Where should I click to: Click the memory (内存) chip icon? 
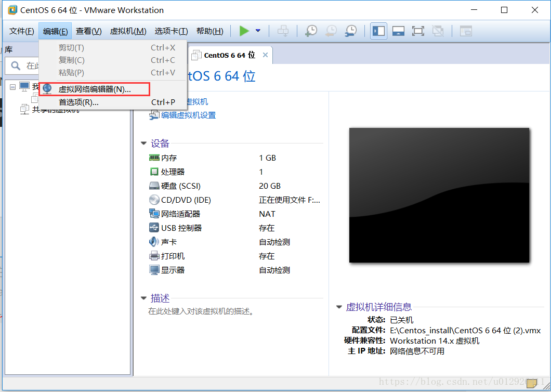[x=154, y=158]
